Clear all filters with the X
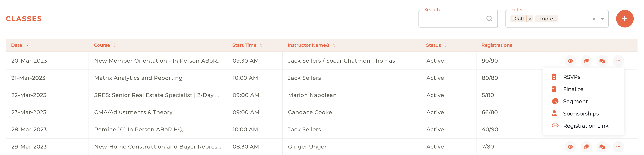 [594, 19]
